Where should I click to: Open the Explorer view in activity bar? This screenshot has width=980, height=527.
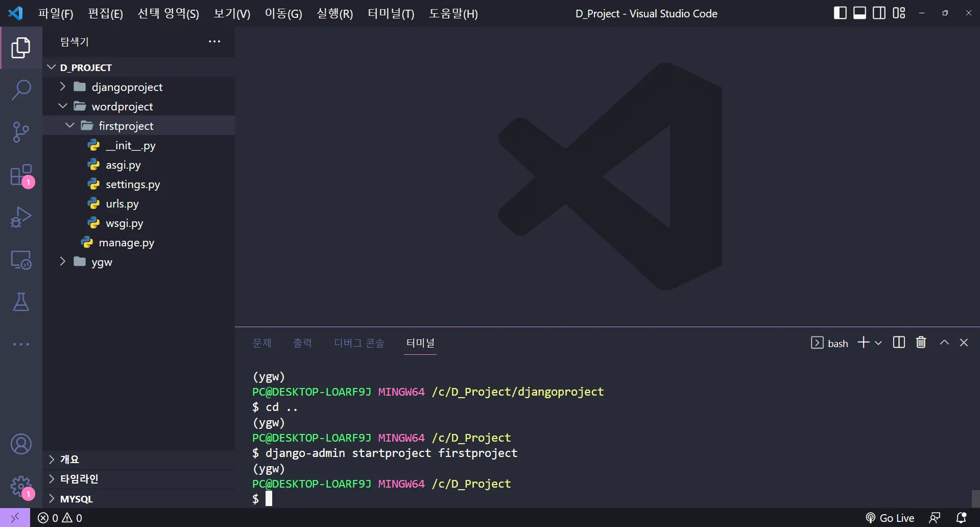pos(21,48)
